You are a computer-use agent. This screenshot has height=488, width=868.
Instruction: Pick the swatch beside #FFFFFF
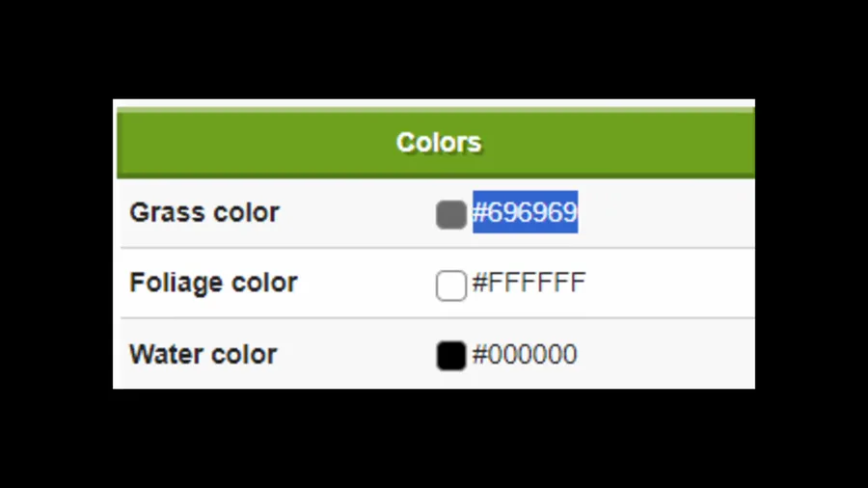point(450,285)
